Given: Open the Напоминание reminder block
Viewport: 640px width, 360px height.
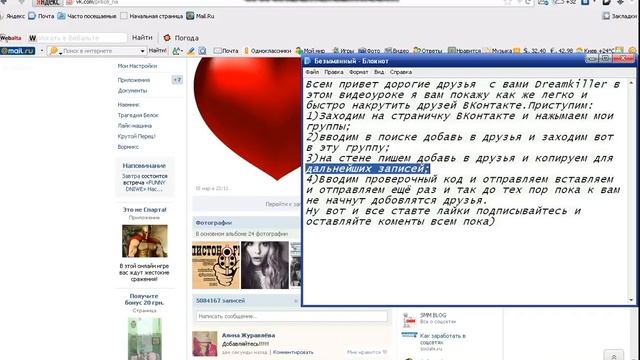Looking at the screenshot, I should pyautogui.click(x=144, y=178).
